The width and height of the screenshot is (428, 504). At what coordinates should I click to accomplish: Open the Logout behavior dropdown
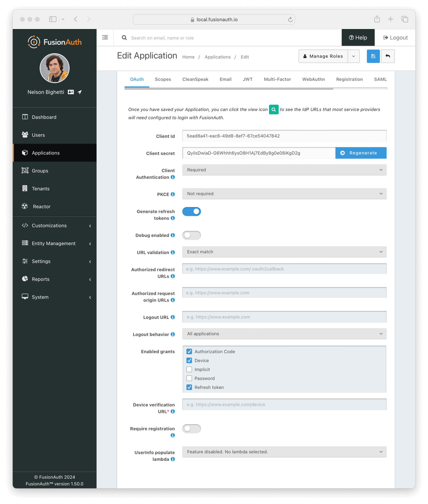284,334
